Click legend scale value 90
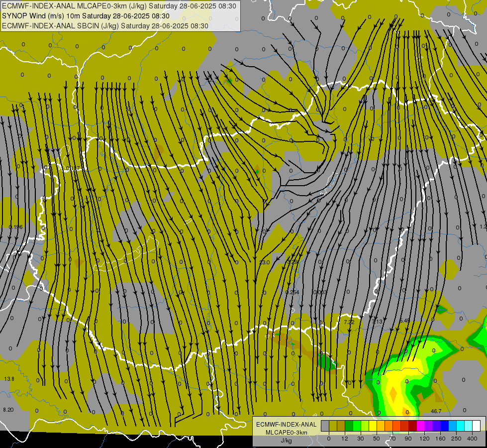 point(408,439)
